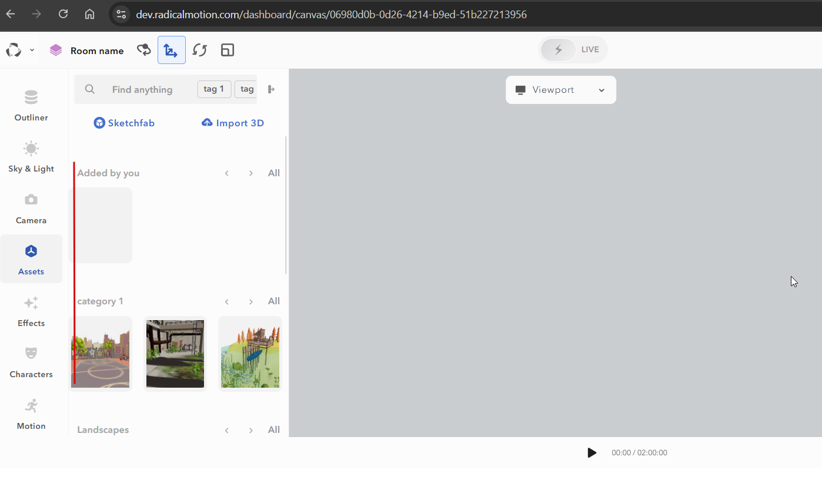
Task: Click the category 1 heading
Action: pos(101,301)
